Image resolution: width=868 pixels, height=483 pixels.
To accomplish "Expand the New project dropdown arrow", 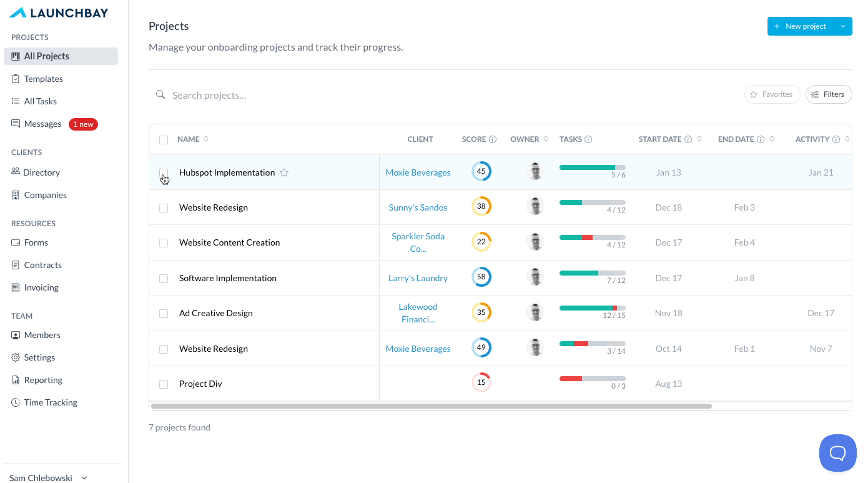I will pyautogui.click(x=843, y=26).
